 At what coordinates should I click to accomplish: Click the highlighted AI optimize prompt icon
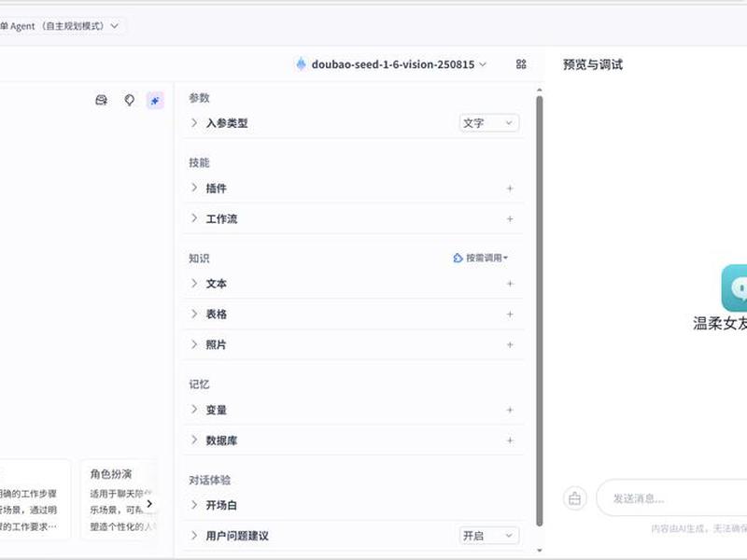(x=155, y=101)
